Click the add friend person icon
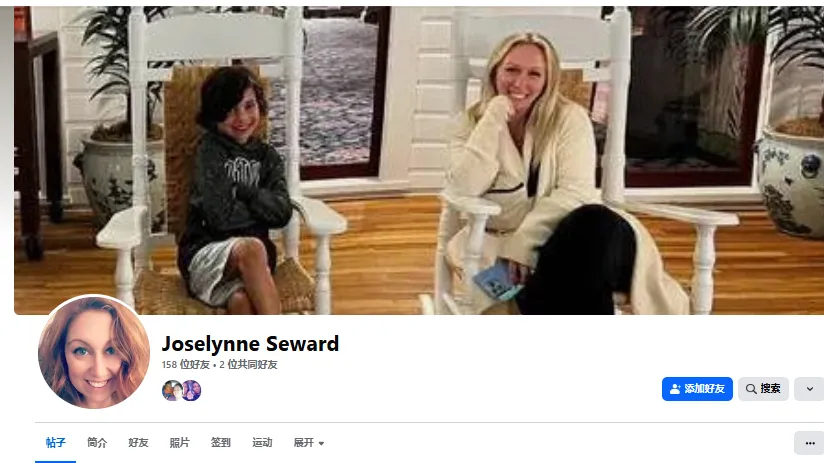Image resolution: width=824 pixels, height=463 pixels. coord(675,389)
